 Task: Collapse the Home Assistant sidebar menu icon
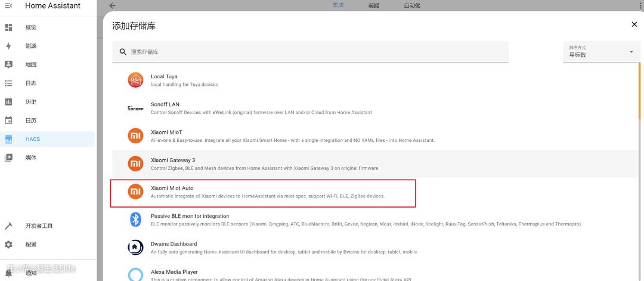click(x=8, y=6)
